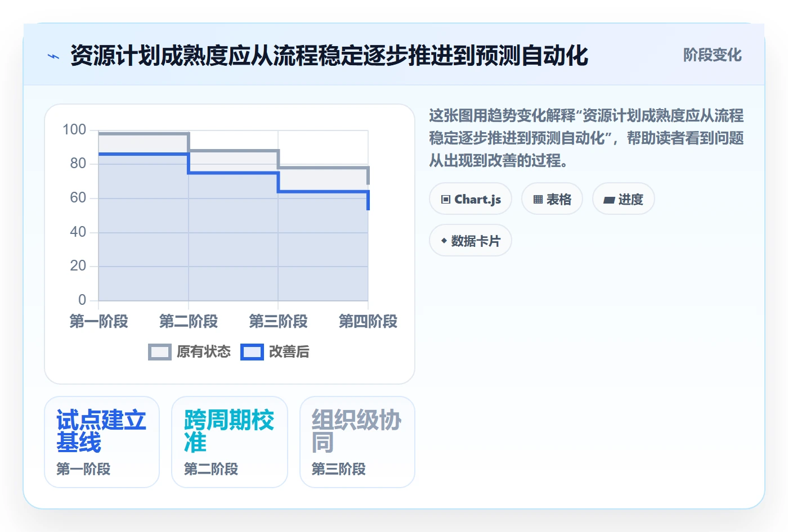Viewport: 788px width, 532px height.
Task: Click the bar icon in the 进度 tag
Action: coord(609,200)
